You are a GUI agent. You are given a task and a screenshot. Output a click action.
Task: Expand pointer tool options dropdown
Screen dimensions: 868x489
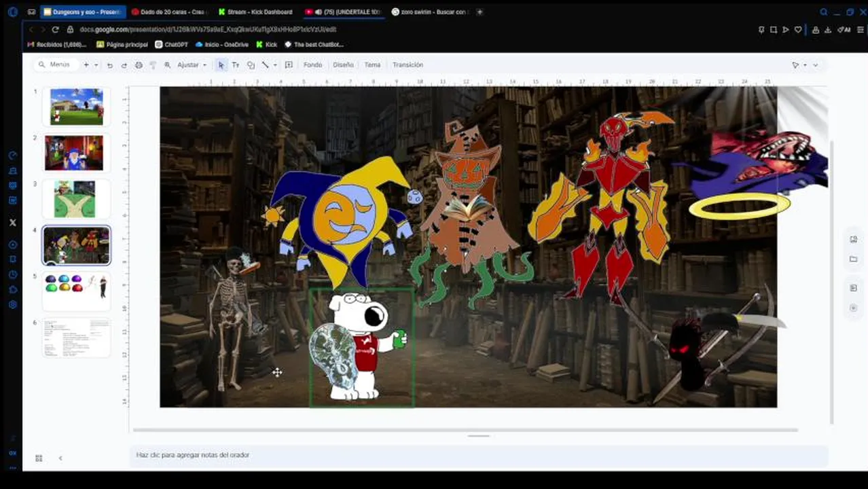805,65
